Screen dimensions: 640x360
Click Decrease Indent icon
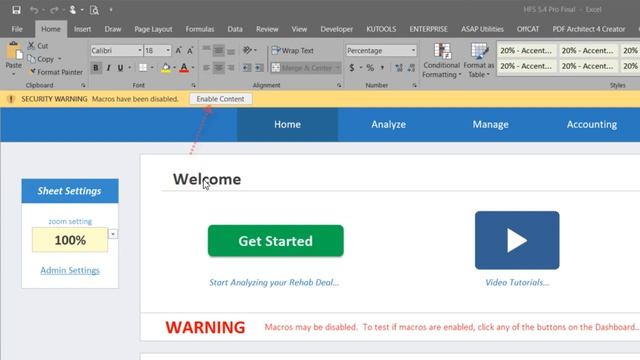(x=247, y=68)
